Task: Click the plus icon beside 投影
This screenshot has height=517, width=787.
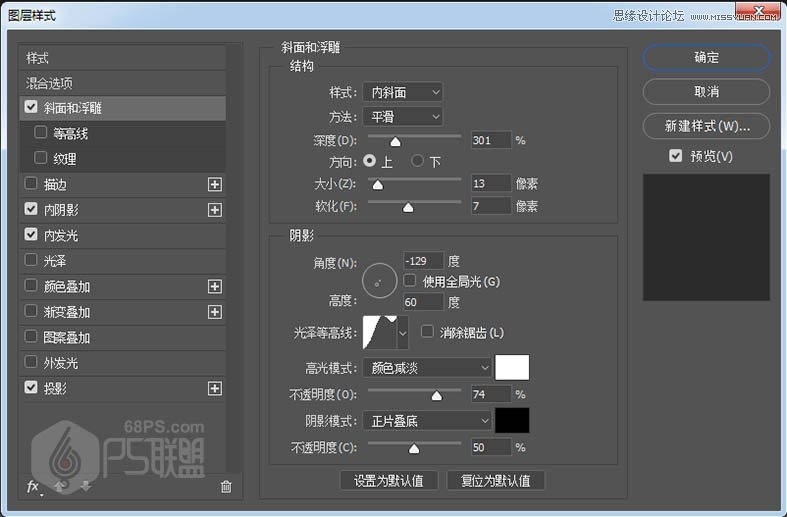Action: tap(215, 388)
